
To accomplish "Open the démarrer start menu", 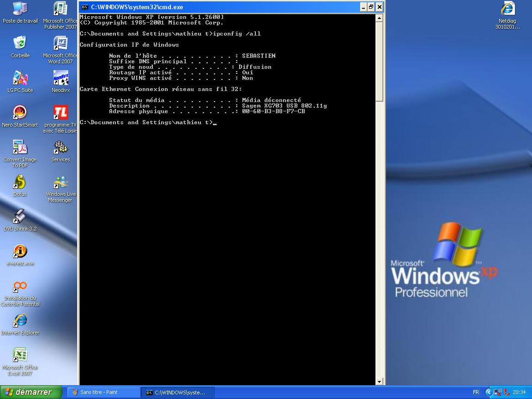I will point(31,392).
